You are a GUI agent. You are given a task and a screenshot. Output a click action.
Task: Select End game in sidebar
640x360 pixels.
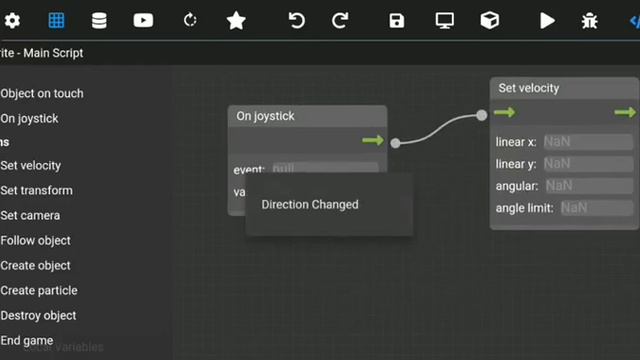(x=27, y=340)
